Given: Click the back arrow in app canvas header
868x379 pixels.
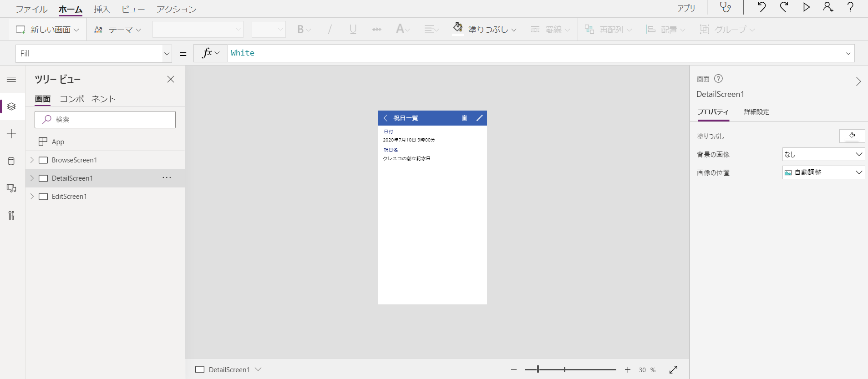Looking at the screenshot, I should pos(386,118).
